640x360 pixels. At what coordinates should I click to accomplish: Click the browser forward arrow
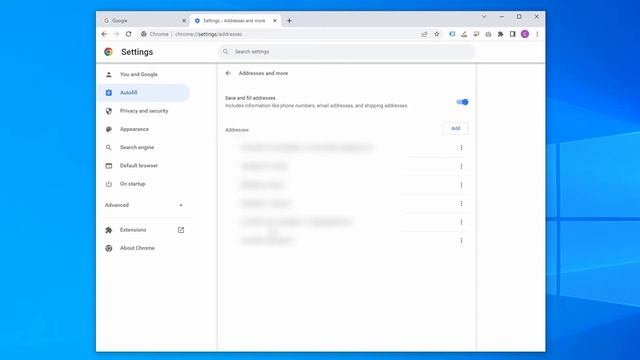(x=116, y=34)
